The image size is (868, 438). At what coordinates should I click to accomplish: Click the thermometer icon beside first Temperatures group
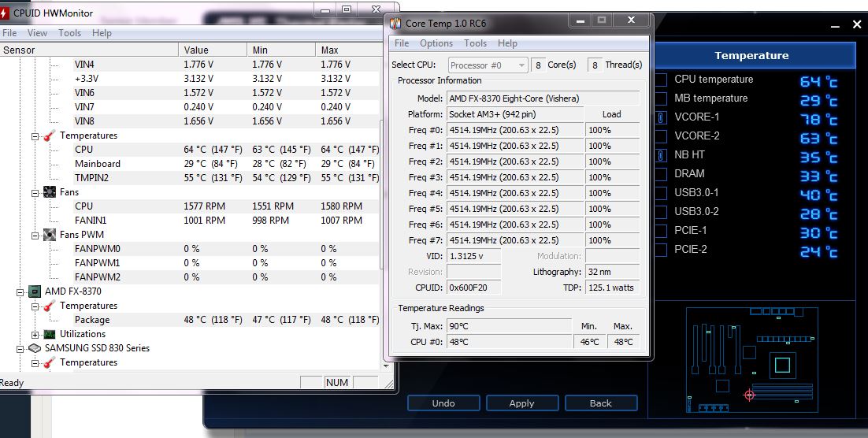click(50, 135)
